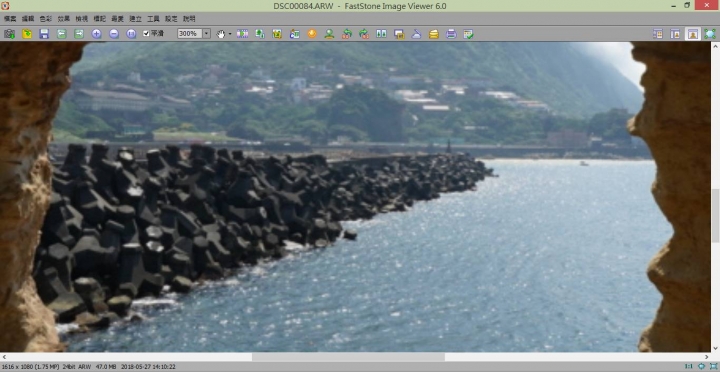Open the crop board icon
The image size is (720, 372).
tap(277, 34)
